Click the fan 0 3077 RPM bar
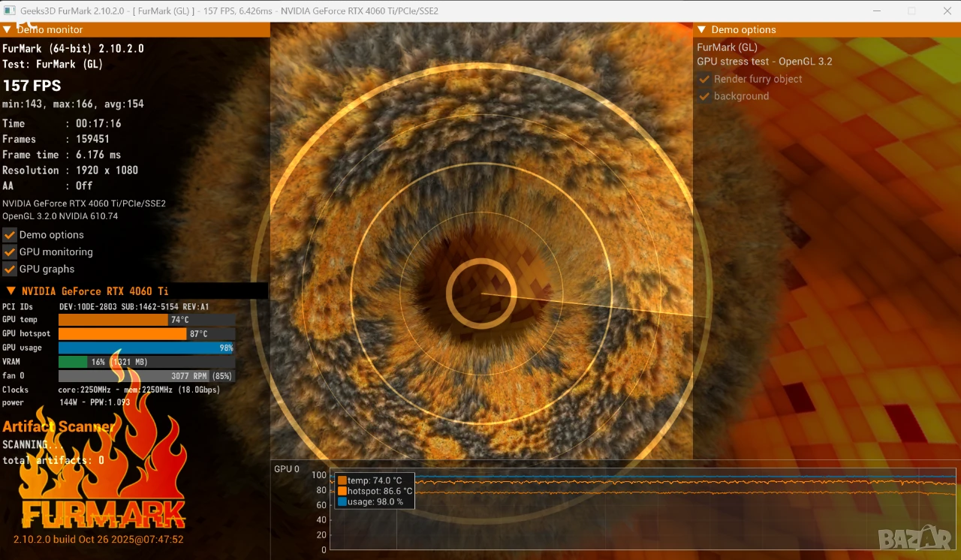This screenshot has height=560, width=961. coord(146,375)
